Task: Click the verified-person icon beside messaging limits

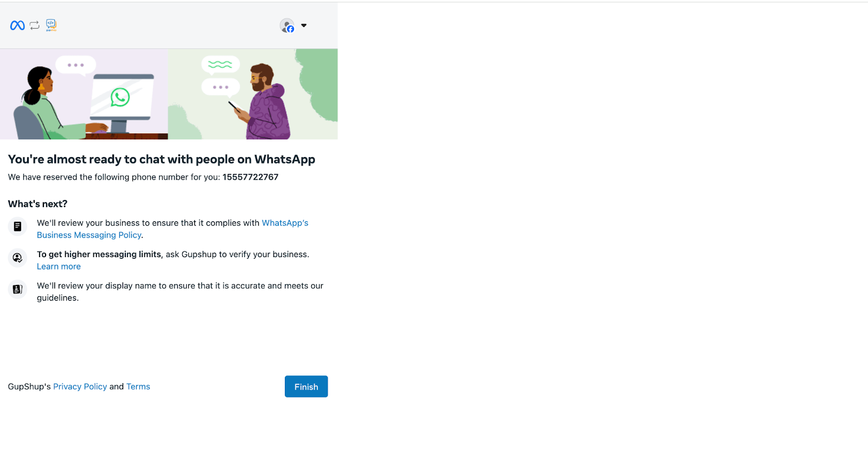Action: tap(17, 258)
